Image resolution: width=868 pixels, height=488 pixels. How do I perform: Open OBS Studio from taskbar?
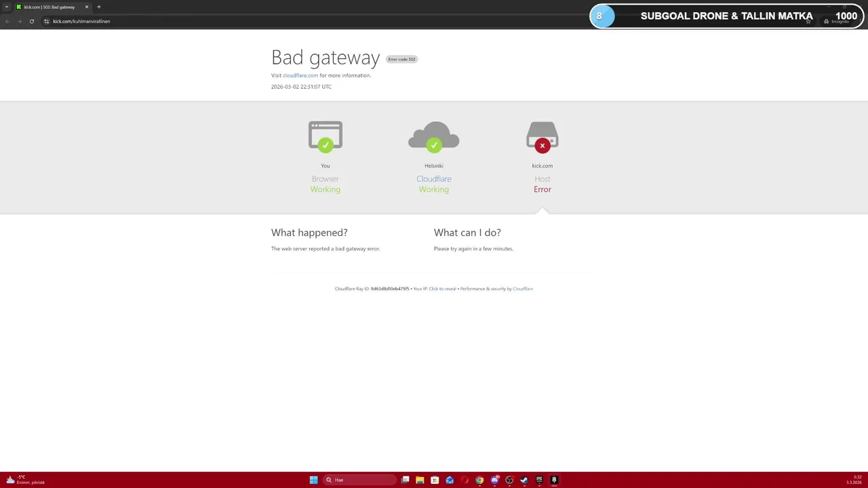tap(509, 480)
